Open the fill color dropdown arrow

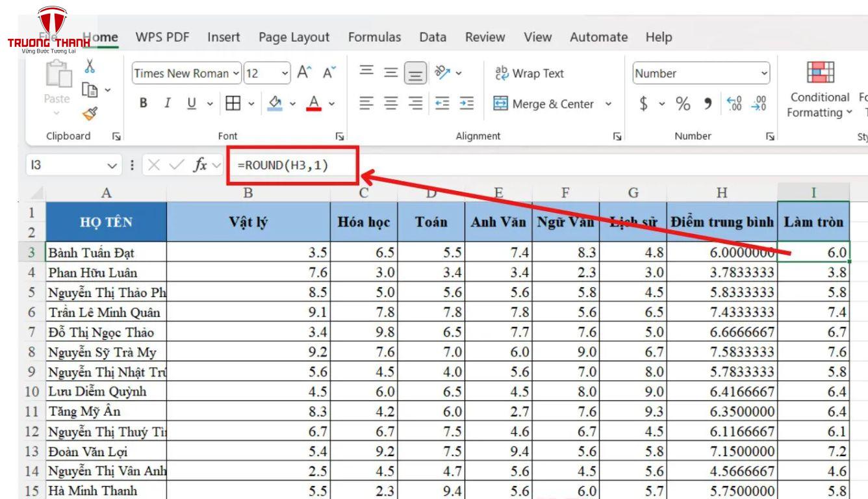292,103
